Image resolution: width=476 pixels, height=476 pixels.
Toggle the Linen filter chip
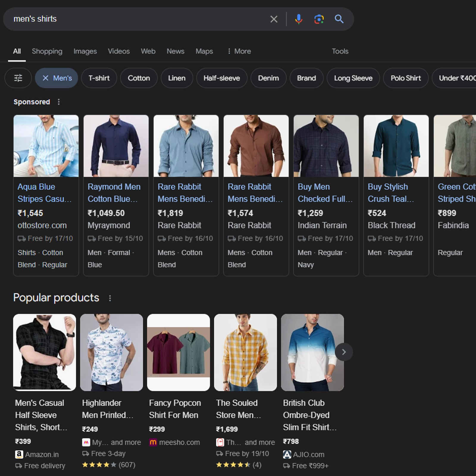[177, 78]
